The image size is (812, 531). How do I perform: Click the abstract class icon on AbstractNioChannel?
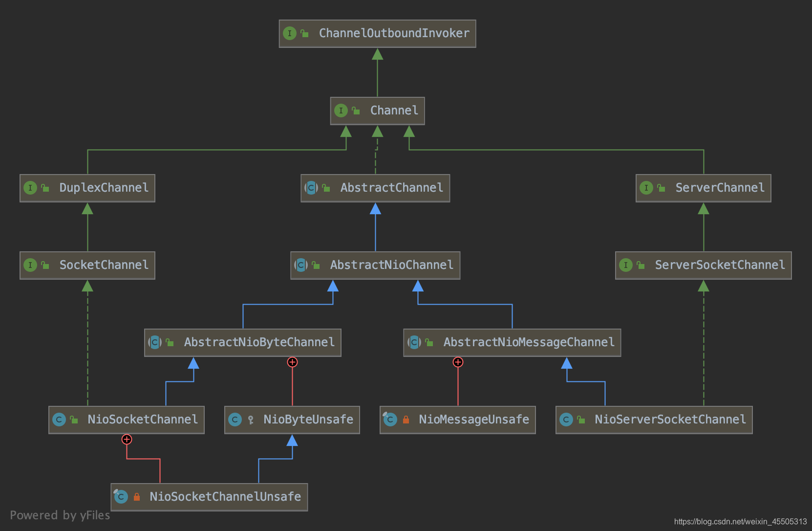coord(301,265)
